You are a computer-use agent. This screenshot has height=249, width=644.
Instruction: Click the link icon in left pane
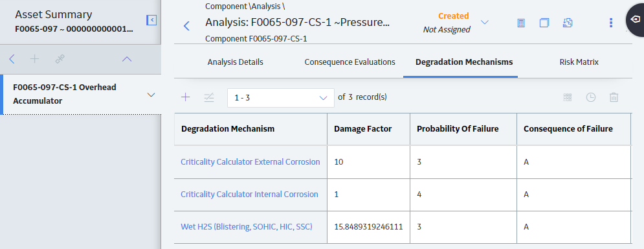click(60, 59)
